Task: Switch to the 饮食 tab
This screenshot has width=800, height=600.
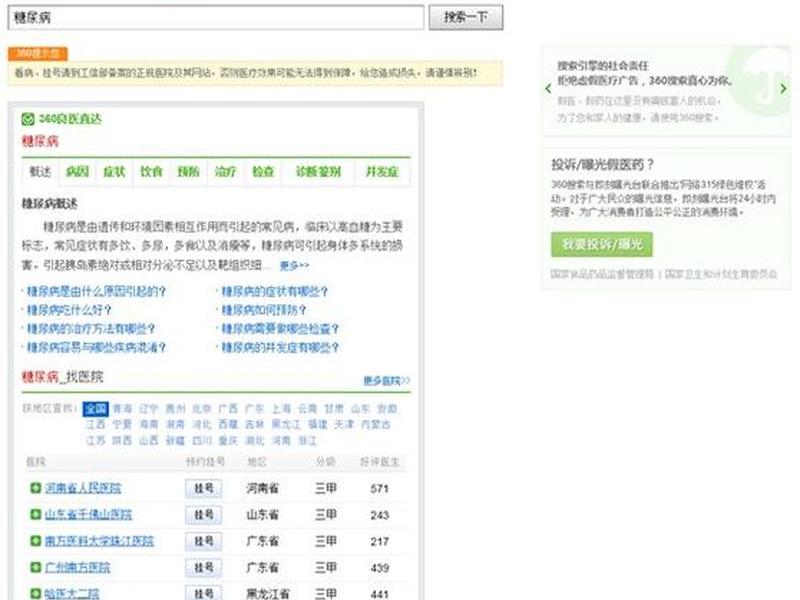Action: (x=152, y=172)
